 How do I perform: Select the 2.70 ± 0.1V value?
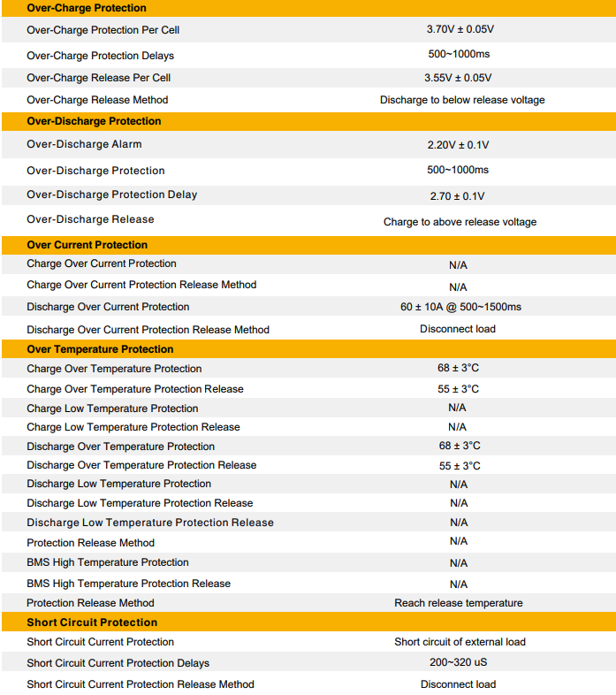coord(457,196)
